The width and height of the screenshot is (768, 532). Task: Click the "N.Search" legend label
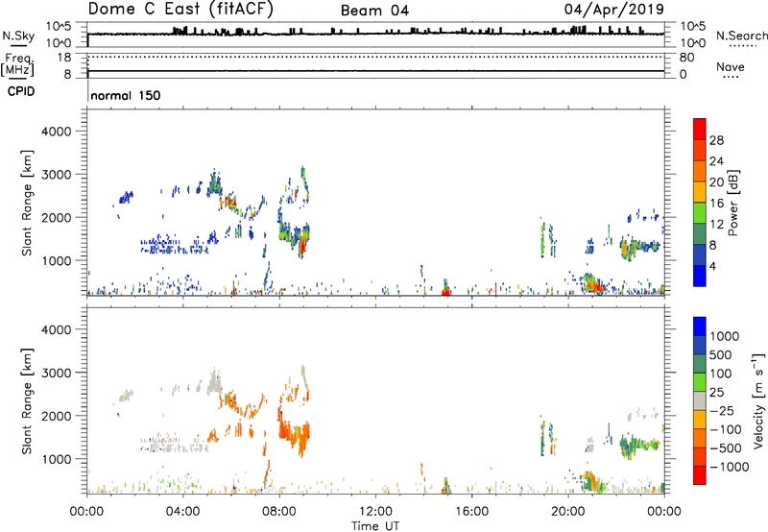click(741, 36)
